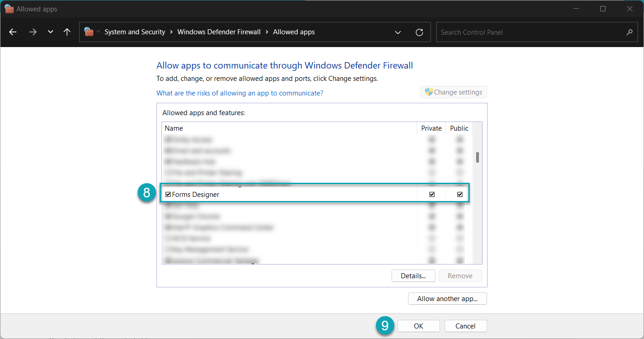This screenshot has height=339, width=644.
Task: Go forward with the right arrow
Action: coord(32,32)
